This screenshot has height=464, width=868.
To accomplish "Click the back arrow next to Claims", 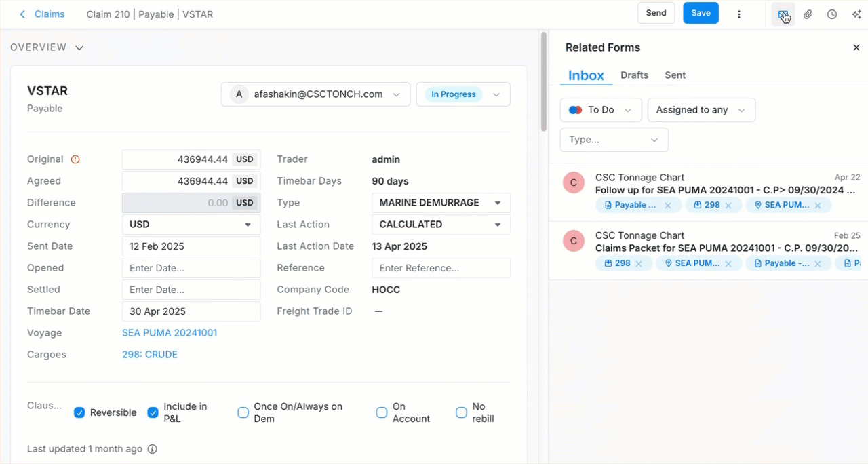I will click(x=22, y=14).
